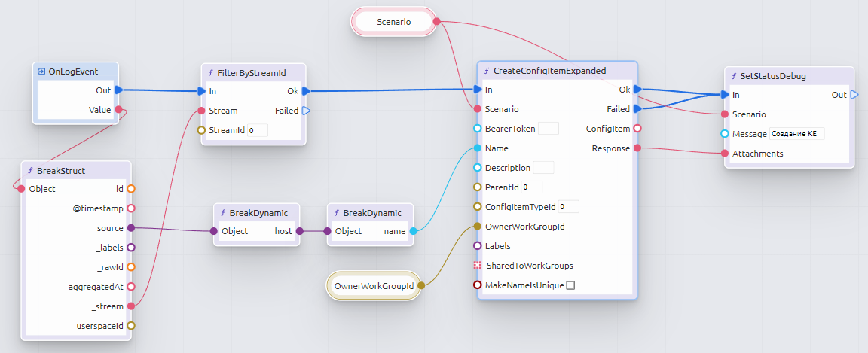868x353 pixels.
Task: Click the name output pin on BreakDynamic
Action: click(412, 231)
